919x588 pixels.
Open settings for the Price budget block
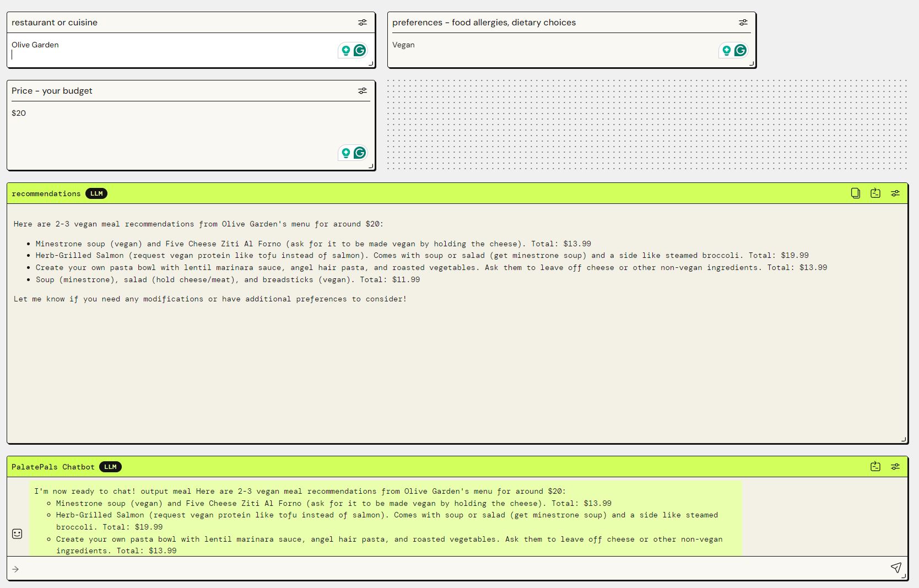pos(362,91)
